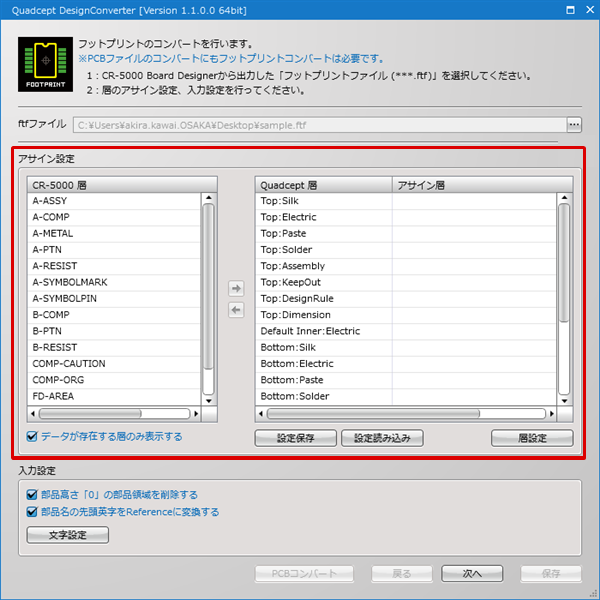The image size is (600, 600).
Task: Click CR-5000 list horizontal scrollbar thumb
Action: pos(90,413)
